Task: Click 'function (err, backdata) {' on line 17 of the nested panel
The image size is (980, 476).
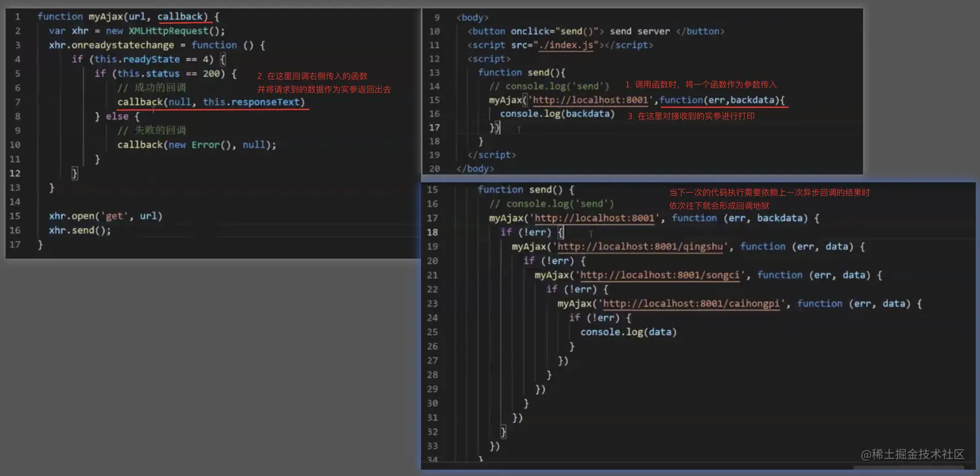Action: tap(745, 218)
